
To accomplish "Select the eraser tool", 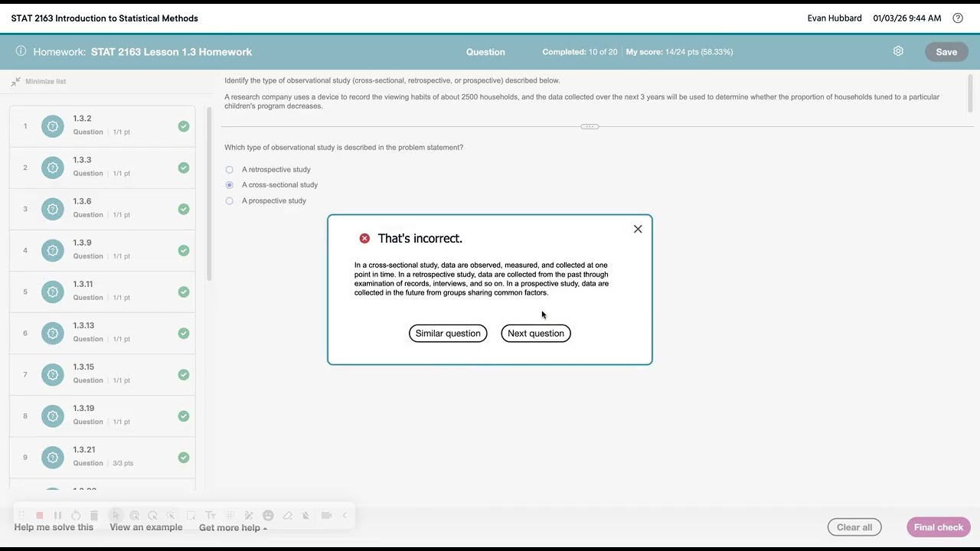I will click(x=288, y=516).
